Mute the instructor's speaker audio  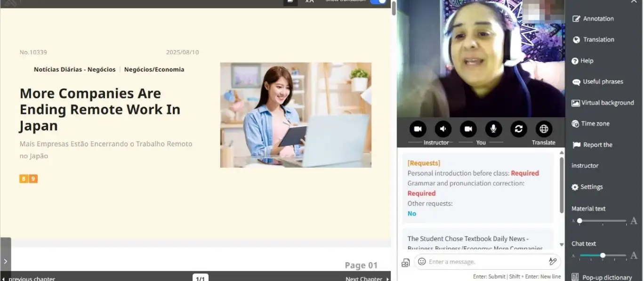pos(443,129)
